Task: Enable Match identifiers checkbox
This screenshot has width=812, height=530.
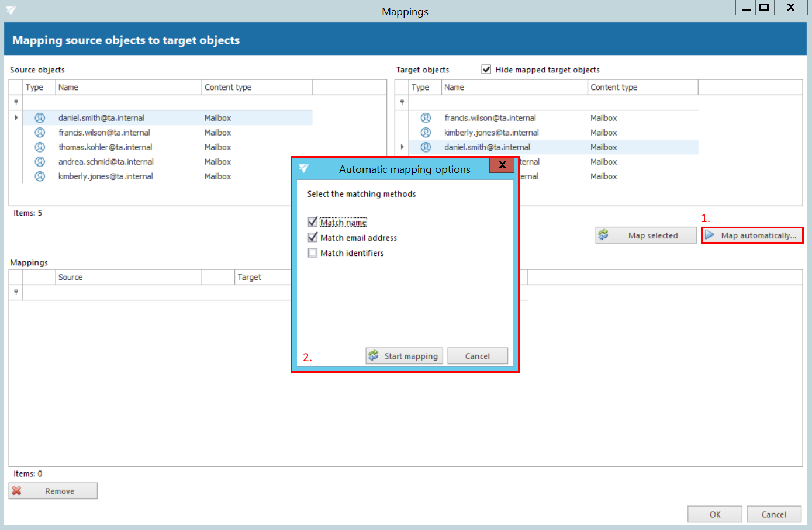Action: pos(313,253)
